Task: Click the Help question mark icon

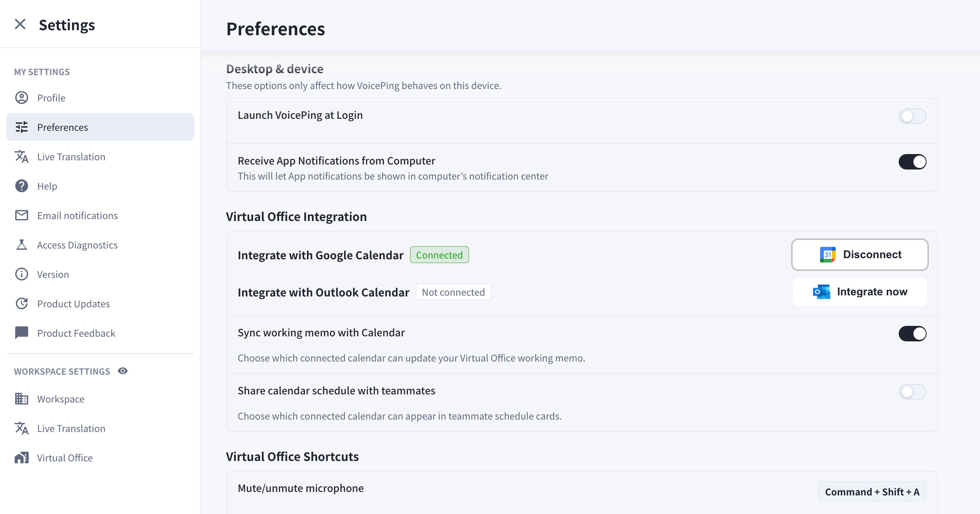Action: point(22,186)
